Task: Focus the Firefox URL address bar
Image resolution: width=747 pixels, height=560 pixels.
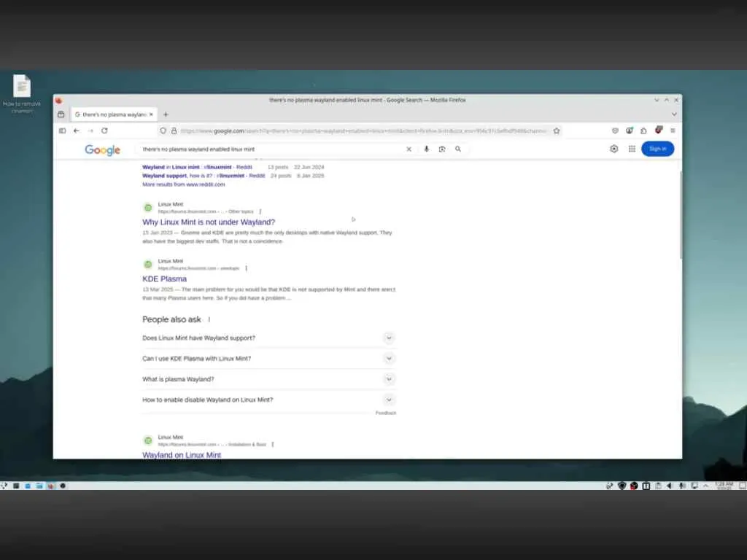Action: [363, 131]
